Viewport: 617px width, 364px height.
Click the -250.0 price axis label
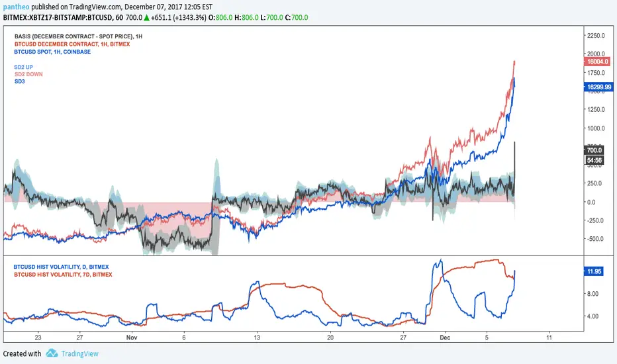click(596, 220)
